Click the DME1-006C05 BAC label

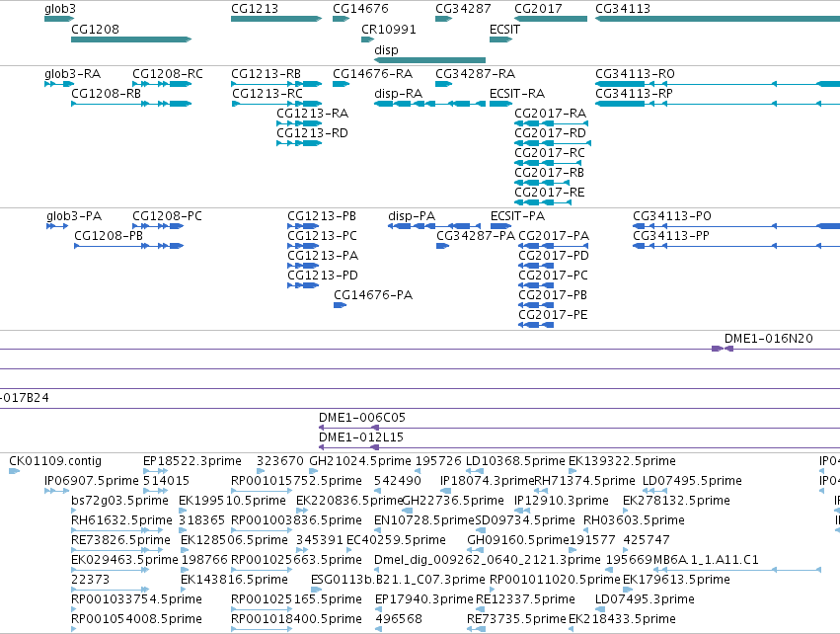(362, 417)
